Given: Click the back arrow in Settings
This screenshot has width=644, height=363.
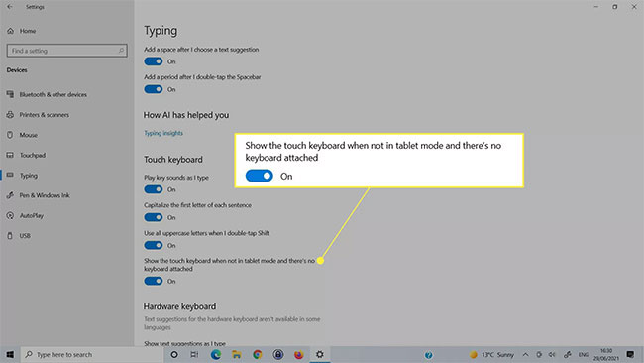Looking at the screenshot, I should point(10,7).
